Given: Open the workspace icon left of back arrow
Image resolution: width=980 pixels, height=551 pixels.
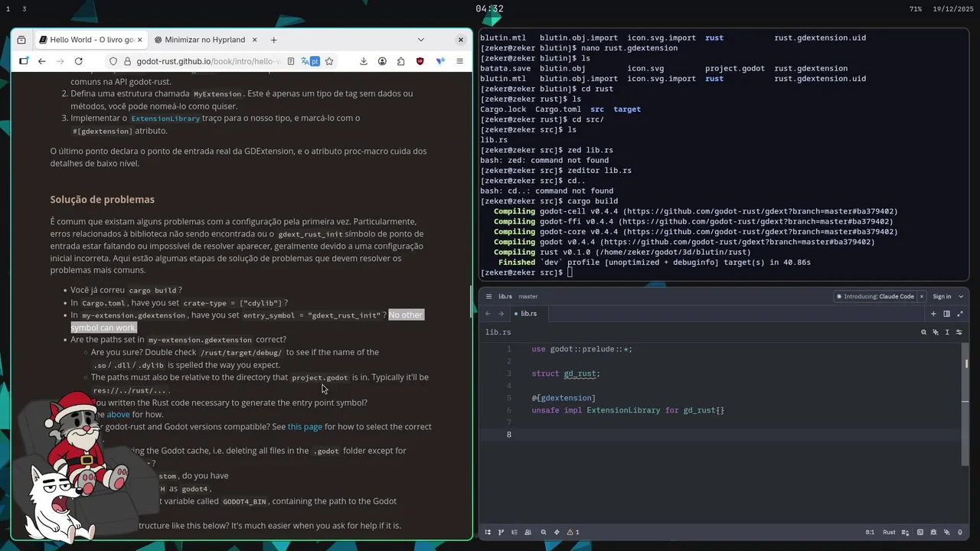Looking at the screenshot, I should [x=24, y=61].
